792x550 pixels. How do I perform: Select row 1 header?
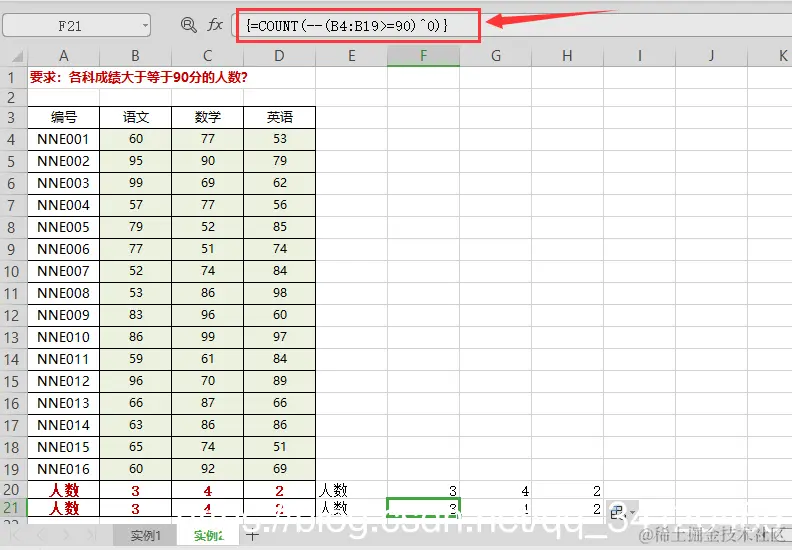tap(14, 78)
